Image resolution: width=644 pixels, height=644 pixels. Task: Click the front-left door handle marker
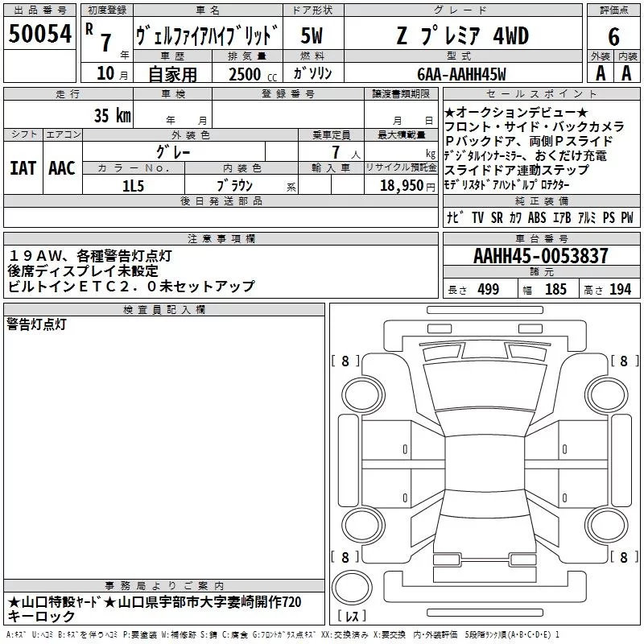pos(405,450)
